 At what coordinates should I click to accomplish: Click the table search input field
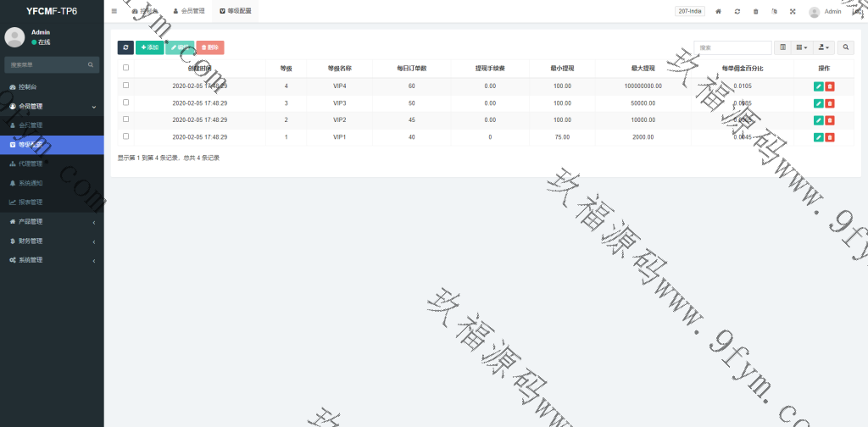click(x=732, y=47)
